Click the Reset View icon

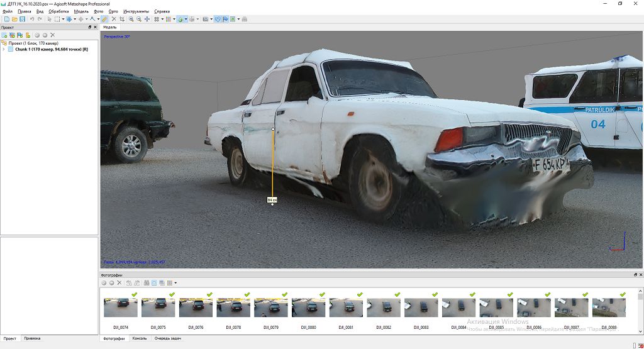click(147, 19)
